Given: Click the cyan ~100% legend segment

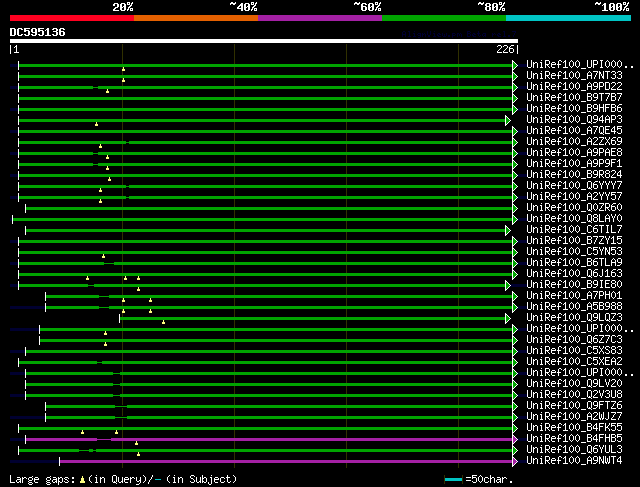Looking at the screenshot, I should click(x=569, y=18).
